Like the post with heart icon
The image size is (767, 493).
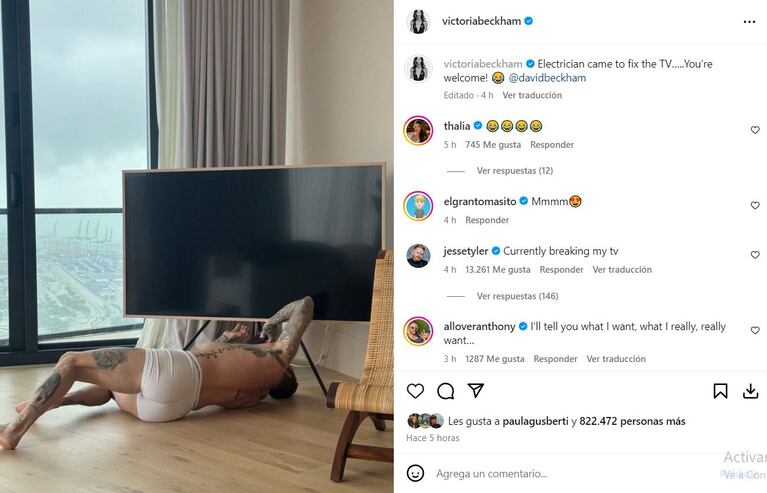point(415,391)
